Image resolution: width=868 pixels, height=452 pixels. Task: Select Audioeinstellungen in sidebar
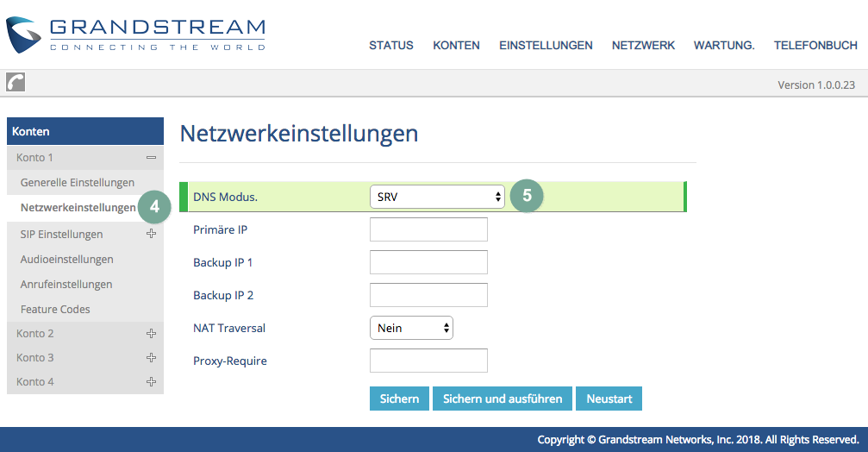(67, 260)
